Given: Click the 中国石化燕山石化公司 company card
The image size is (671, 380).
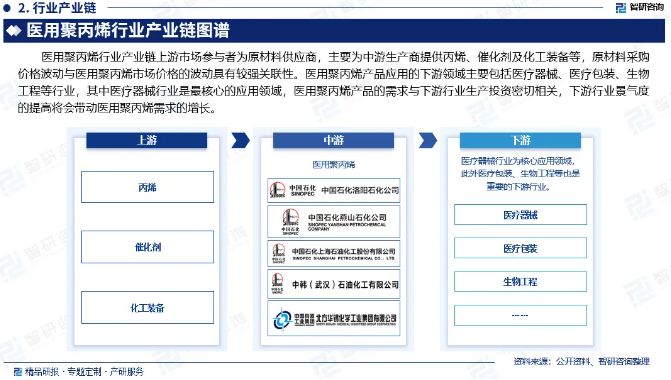Looking at the screenshot, I should [334, 221].
